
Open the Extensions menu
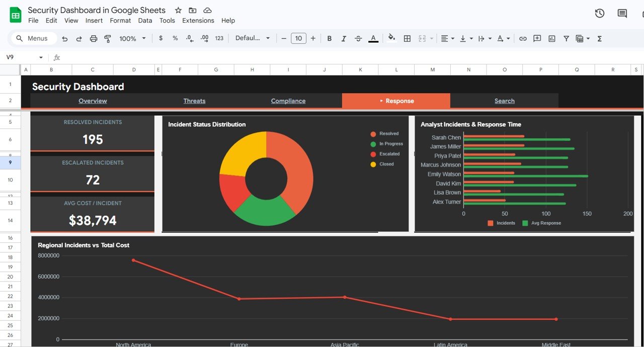tap(198, 21)
